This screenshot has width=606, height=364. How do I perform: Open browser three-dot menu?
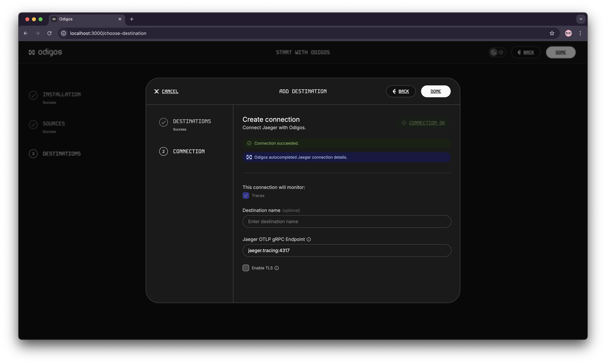tap(580, 33)
